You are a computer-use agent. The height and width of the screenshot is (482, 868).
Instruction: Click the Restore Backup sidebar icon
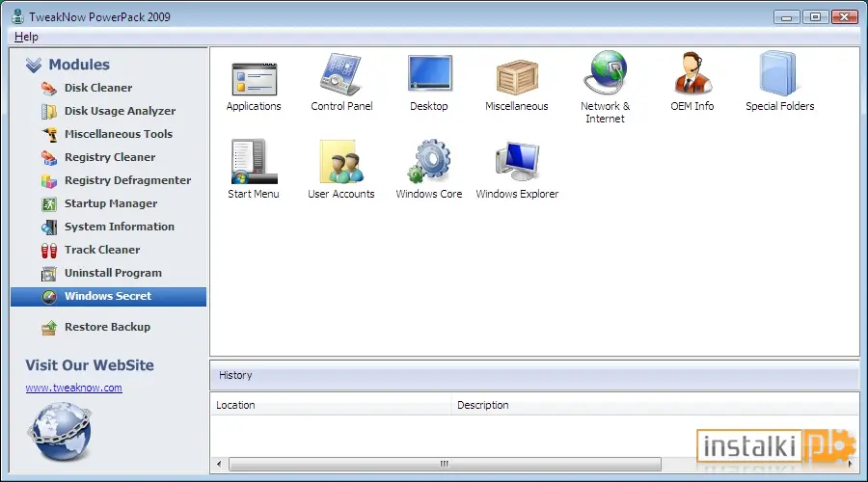[49, 328]
